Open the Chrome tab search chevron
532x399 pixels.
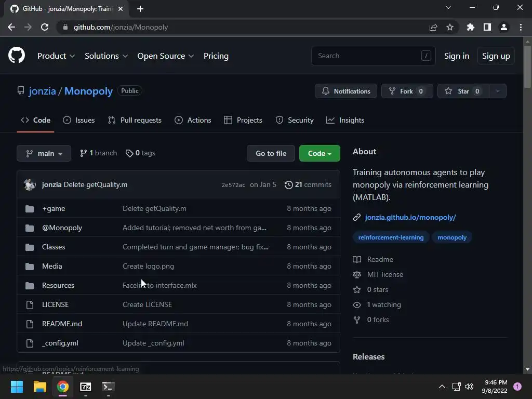coord(448,7)
